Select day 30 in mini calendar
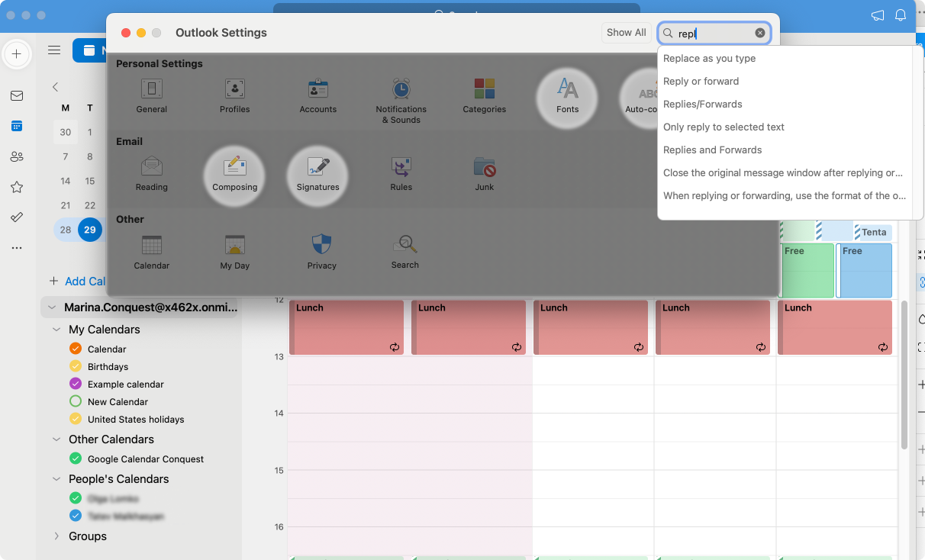 click(x=66, y=132)
